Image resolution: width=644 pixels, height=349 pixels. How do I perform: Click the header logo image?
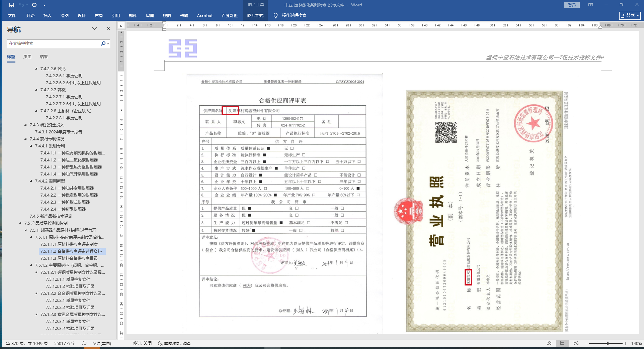point(183,48)
